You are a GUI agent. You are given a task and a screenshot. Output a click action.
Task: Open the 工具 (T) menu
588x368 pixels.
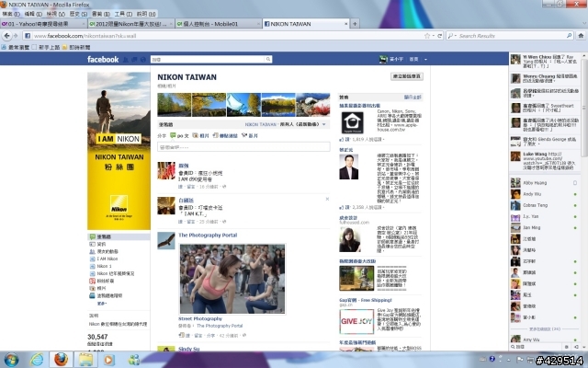123,14
